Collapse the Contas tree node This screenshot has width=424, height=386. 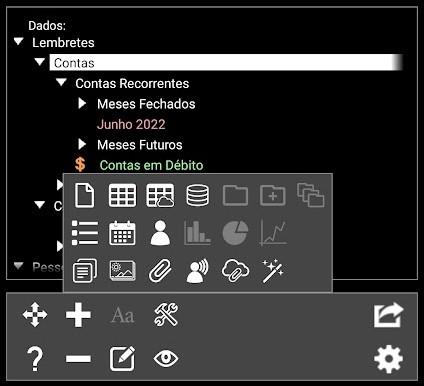click(x=40, y=62)
